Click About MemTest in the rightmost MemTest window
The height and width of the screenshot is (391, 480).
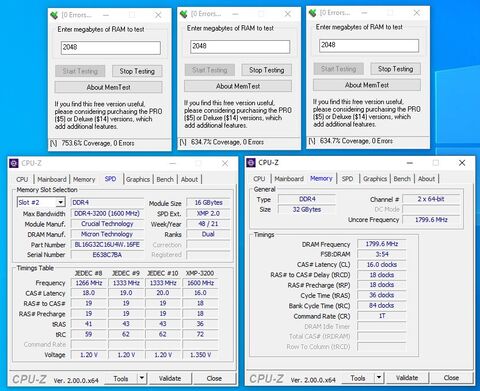367,85
